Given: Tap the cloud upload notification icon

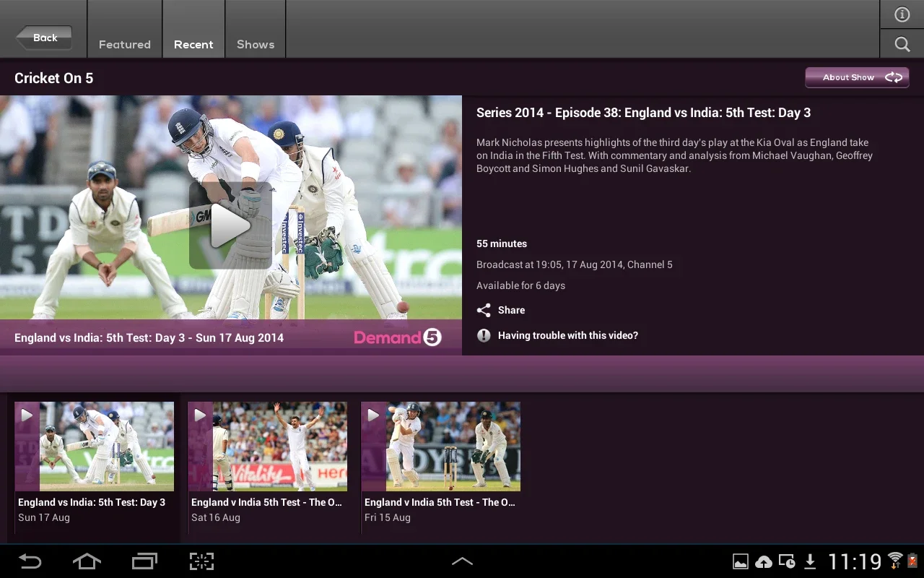Looking at the screenshot, I should coord(764,561).
